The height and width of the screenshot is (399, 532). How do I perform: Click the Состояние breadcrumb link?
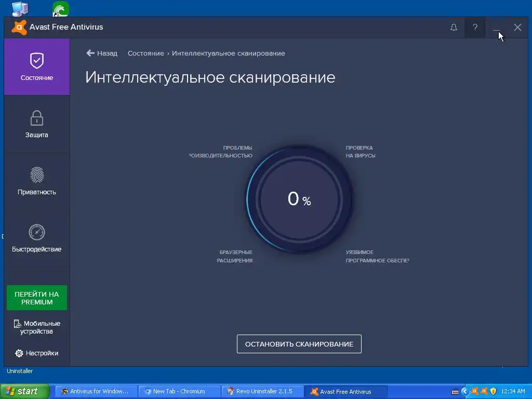coord(145,54)
